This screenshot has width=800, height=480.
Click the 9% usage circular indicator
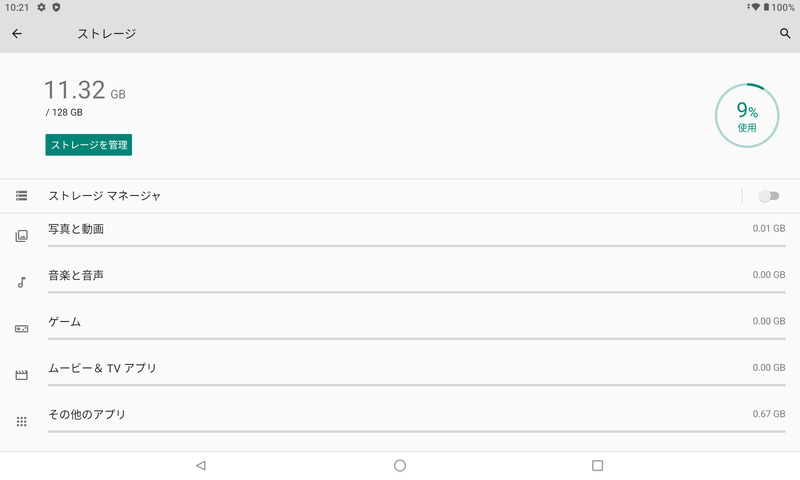[x=747, y=116]
